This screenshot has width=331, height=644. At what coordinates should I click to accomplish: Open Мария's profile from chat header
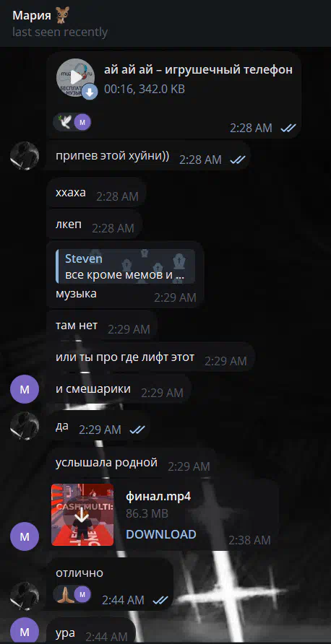pyautogui.click(x=31, y=16)
